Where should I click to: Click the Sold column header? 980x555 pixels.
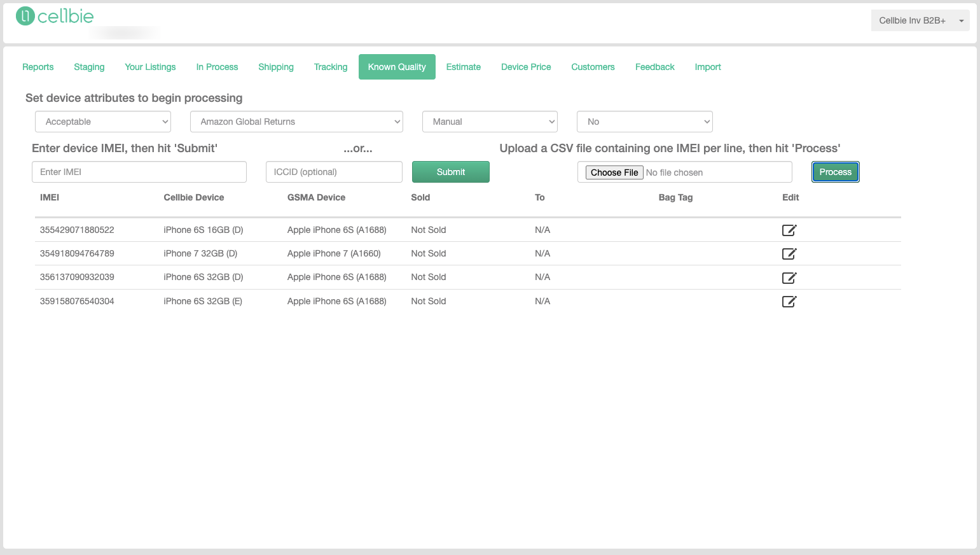pyautogui.click(x=420, y=197)
